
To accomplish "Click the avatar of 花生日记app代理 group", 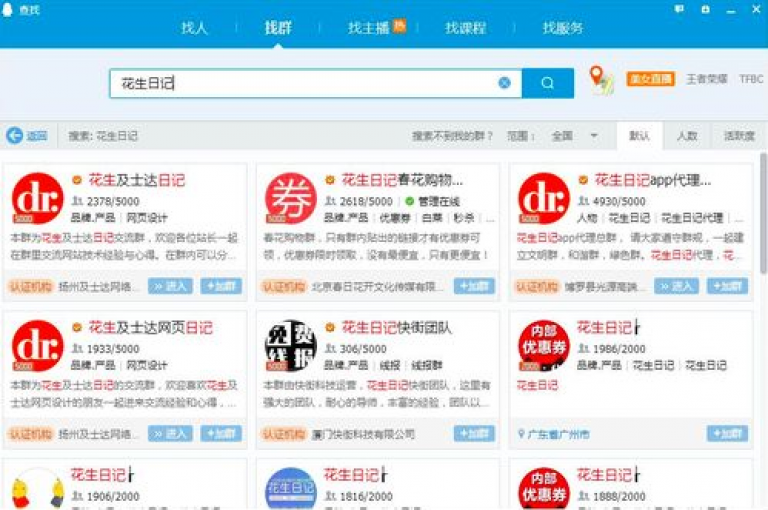I will [x=544, y=198].
